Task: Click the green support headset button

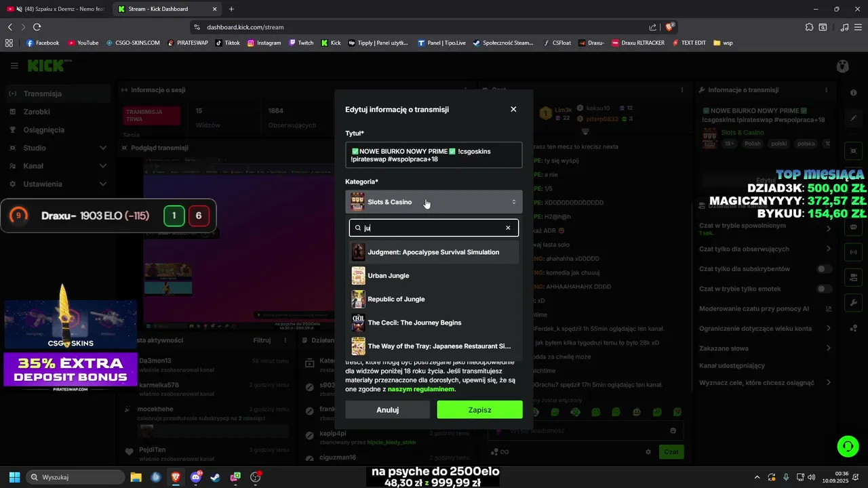Action: [847, 446]
